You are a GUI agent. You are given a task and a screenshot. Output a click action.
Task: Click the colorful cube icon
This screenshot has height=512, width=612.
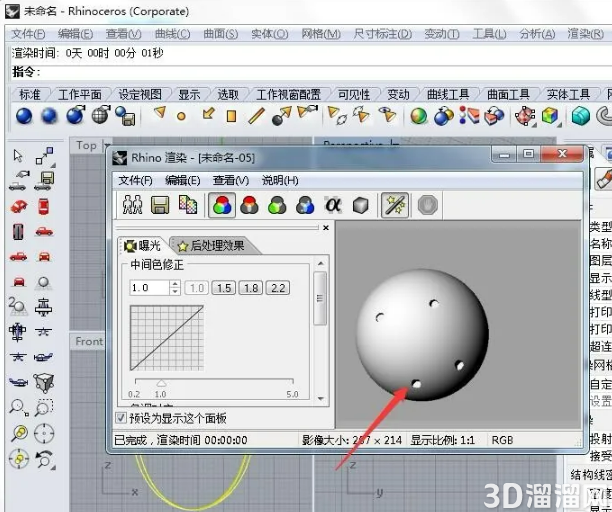click(x=550, y=116)
